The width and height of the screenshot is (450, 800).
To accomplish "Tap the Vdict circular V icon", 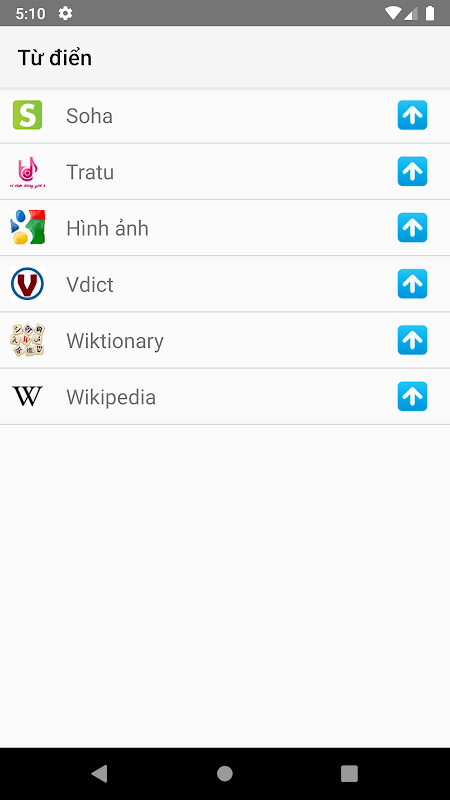I will point(27,284).
